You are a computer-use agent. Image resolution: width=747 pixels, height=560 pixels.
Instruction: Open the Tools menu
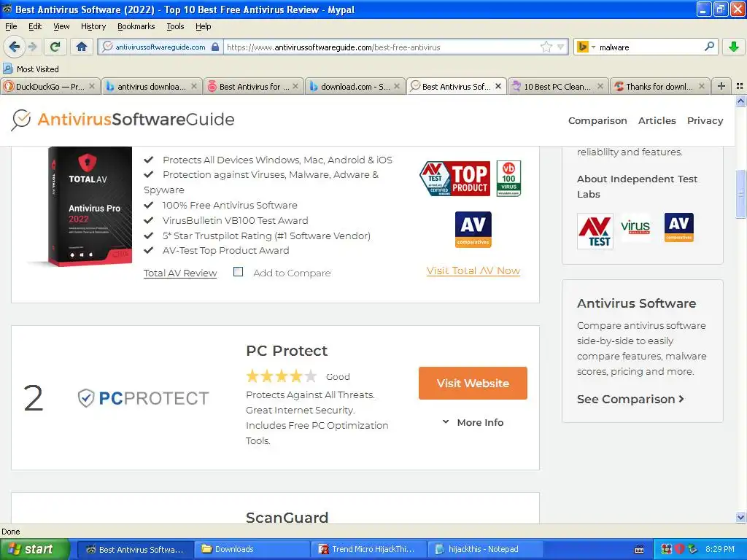(175, 26)
